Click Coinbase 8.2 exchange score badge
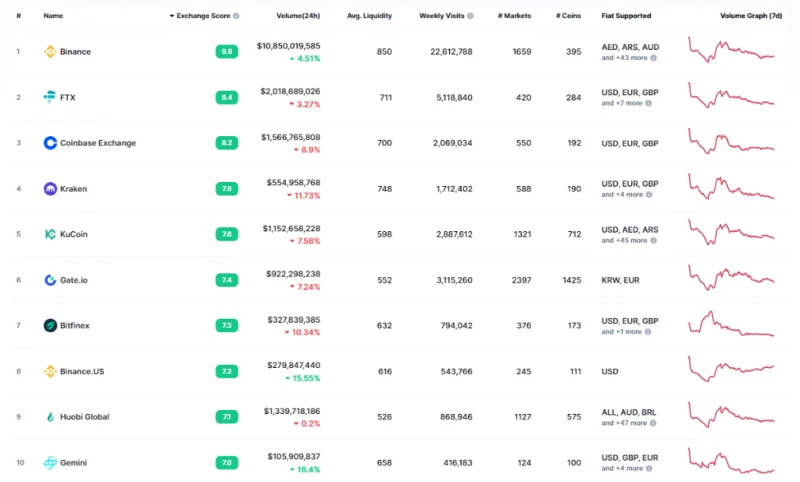 point(227,143)
